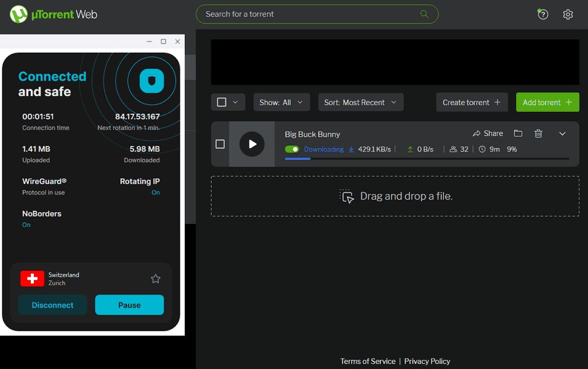Click the WireGuard protocol entry
The height and width of the screenshot is (369, 588).
(x=44, y=186)
